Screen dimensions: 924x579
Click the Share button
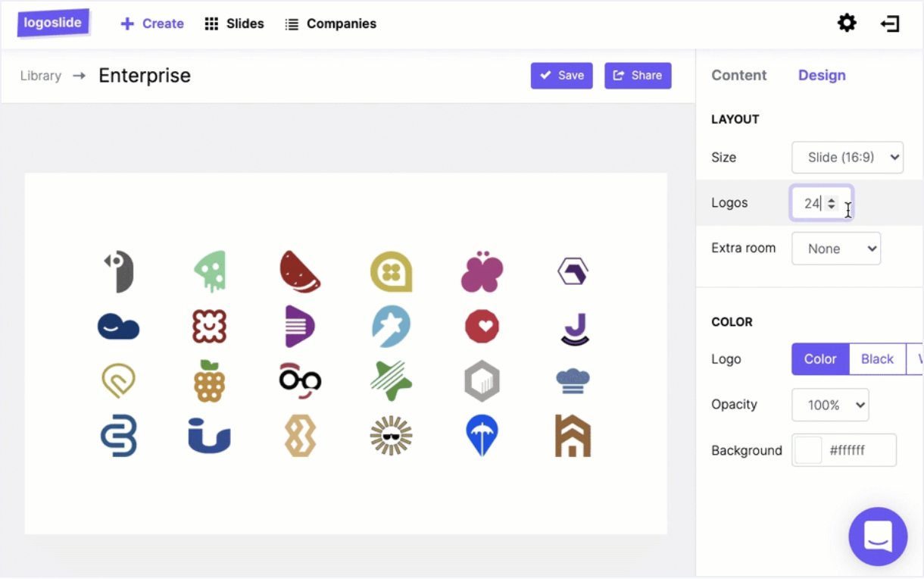(x=638, y=75)
